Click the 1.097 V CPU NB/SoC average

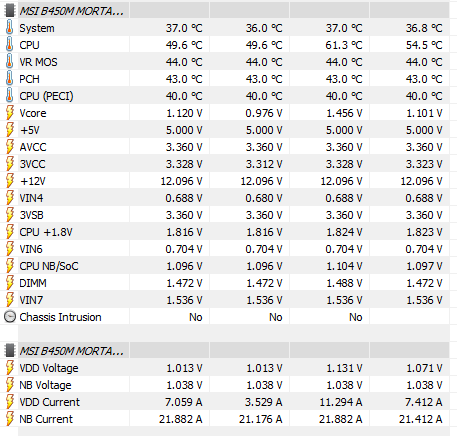tap(424, 266)
